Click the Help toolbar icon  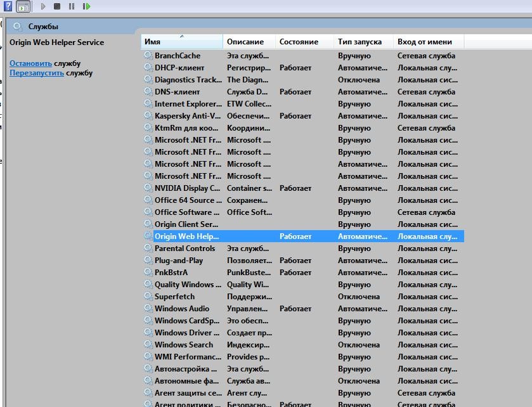point(8,6)
